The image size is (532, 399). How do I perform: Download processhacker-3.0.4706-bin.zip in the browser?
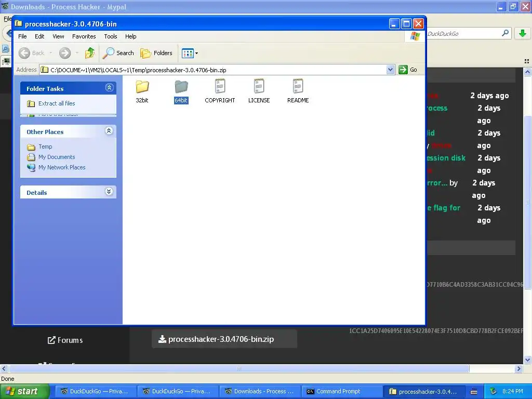tap(224, 339)
